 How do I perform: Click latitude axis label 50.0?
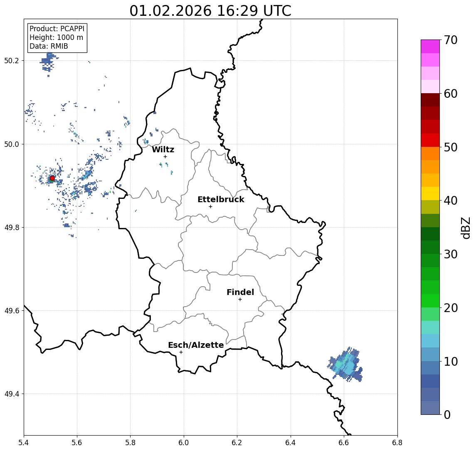coord(12,144)
